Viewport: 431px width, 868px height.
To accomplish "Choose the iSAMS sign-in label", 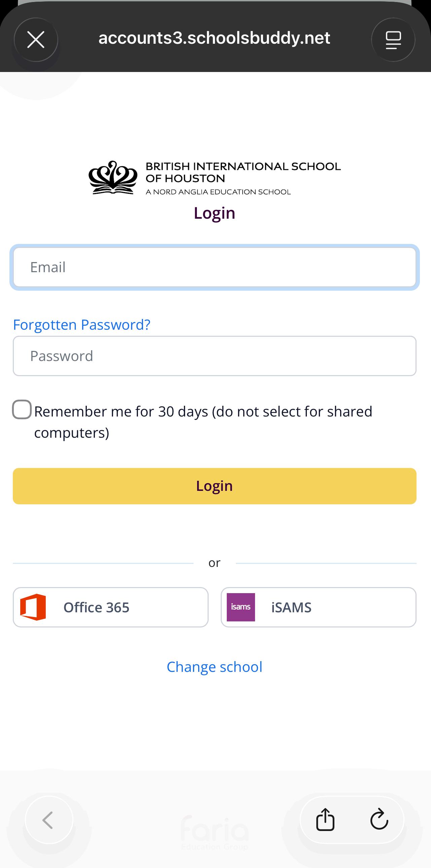I will [x=291, y=608].
